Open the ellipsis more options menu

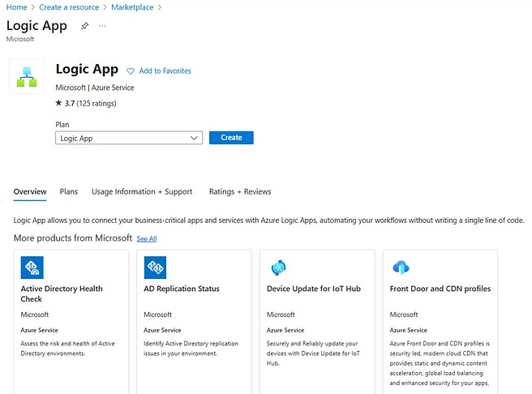[102, 26]
